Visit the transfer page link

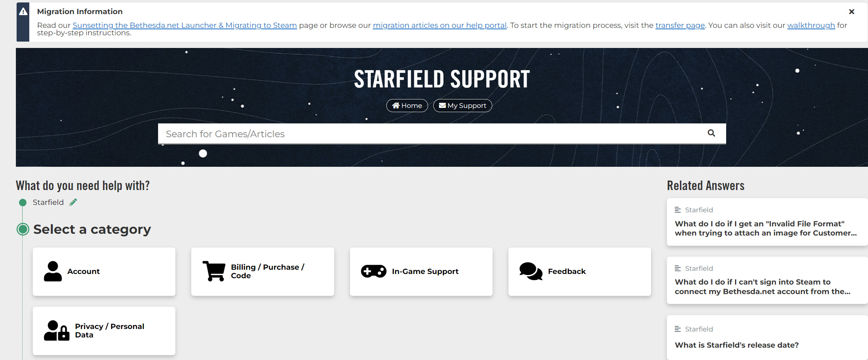coord(680,25)
